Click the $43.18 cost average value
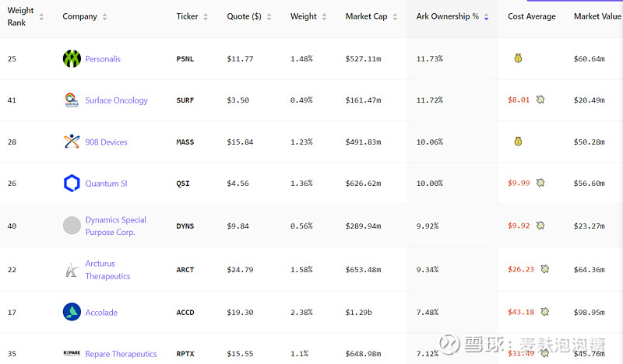The width and height of the screenshot is (623, 364). point(521,312)
